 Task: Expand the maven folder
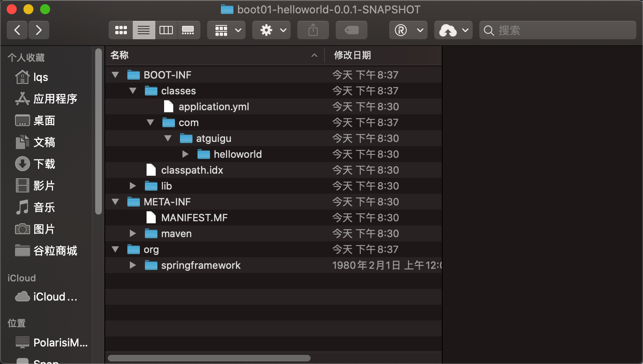click(x=133, y=234)
